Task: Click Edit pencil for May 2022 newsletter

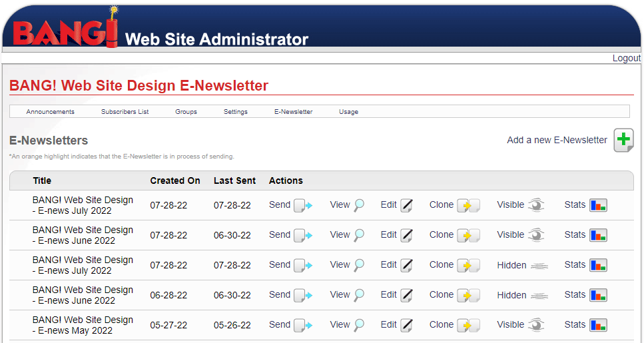Action: click(407, 325)
